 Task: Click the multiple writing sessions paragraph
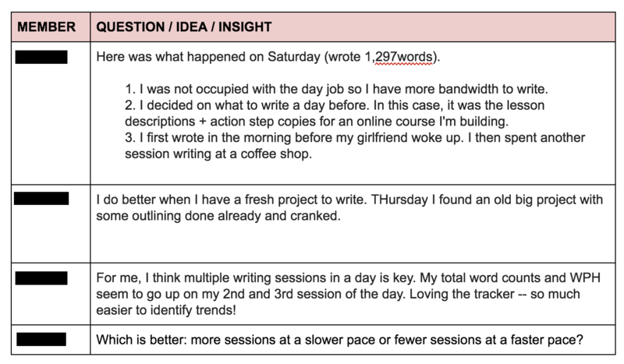[348, 294]
